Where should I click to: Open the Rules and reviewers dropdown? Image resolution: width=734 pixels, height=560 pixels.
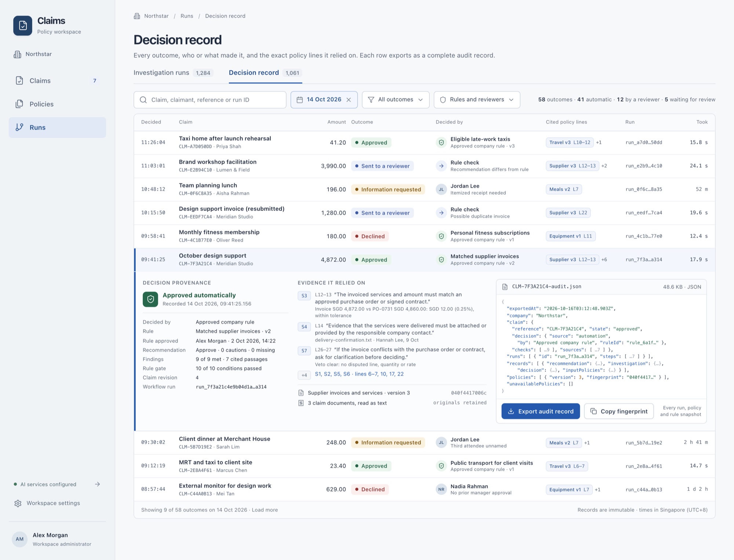(477, 100)
